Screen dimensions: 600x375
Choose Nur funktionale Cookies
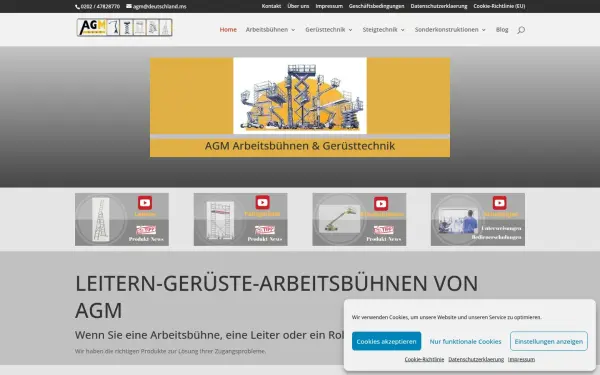[465, 341]
